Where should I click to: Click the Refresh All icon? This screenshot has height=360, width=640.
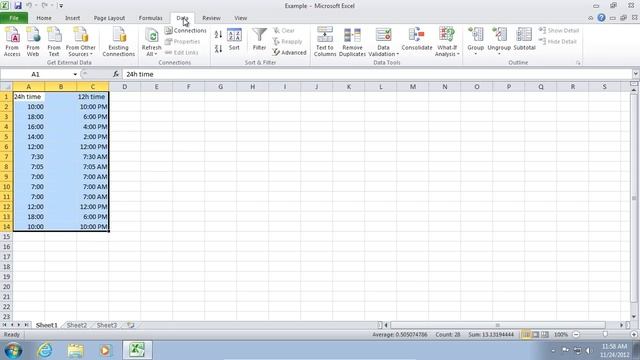(x=151, y=41)
